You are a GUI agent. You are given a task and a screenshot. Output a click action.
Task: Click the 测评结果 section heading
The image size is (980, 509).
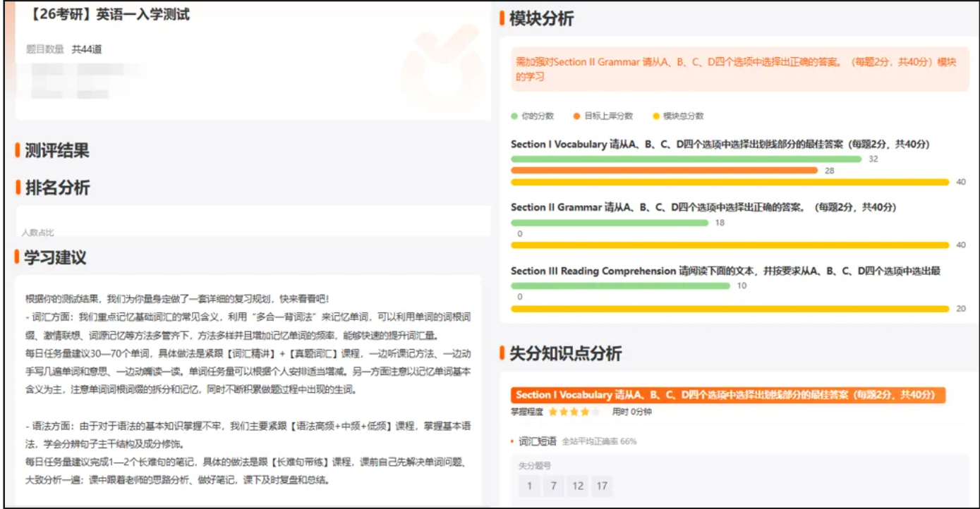coord(57,150)
